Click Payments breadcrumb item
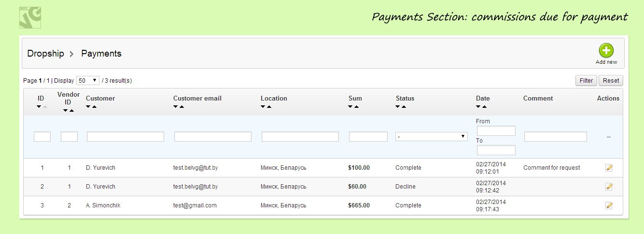This screenshot has height=234, width=644. 101,54
